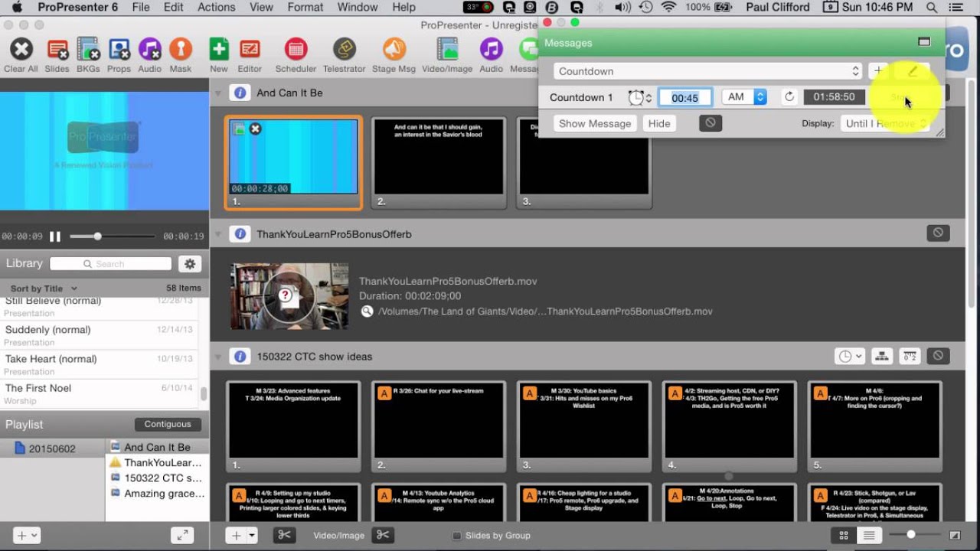Collapse the And Can It Be section
Viewport: 980px width, 551px height.
[x=218, y=93]
